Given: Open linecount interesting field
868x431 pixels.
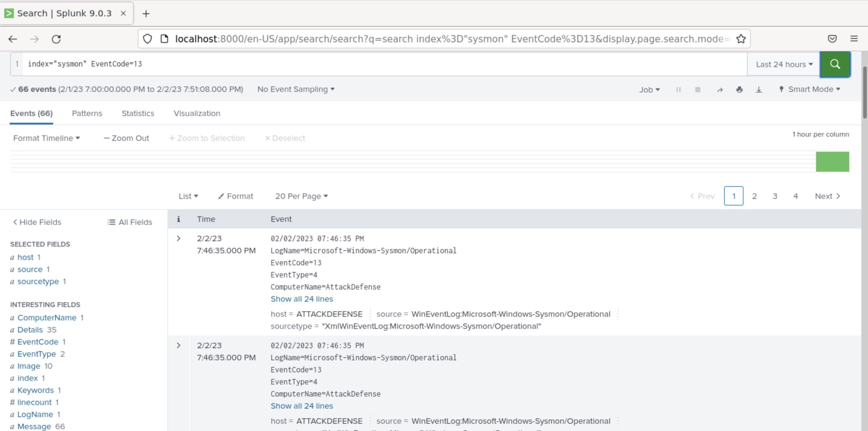Looking at the screenshot, I should point(34,402).
